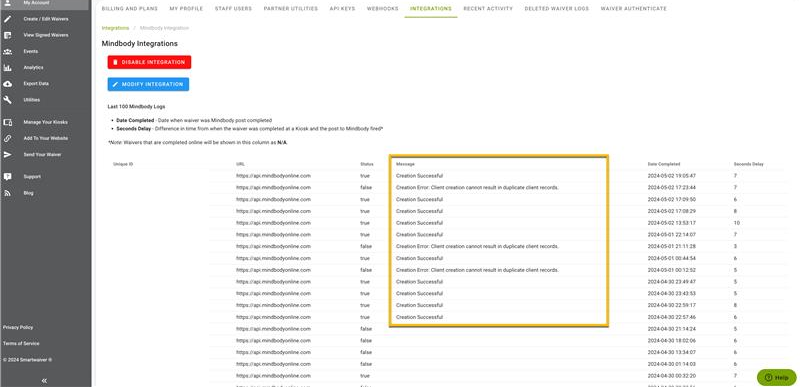
Task: Click error message in 2024-05-01 00:12:52 row
Action: (x=477, y=270)
